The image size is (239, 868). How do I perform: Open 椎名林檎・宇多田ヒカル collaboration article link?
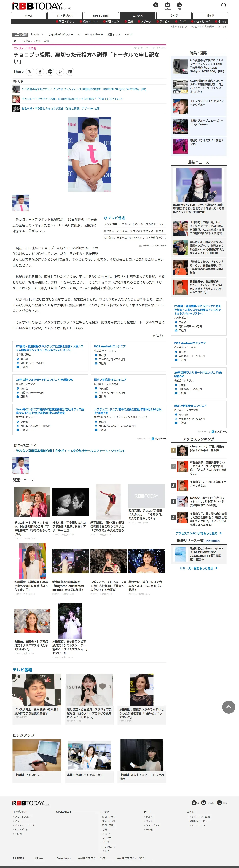coord(61,108)
